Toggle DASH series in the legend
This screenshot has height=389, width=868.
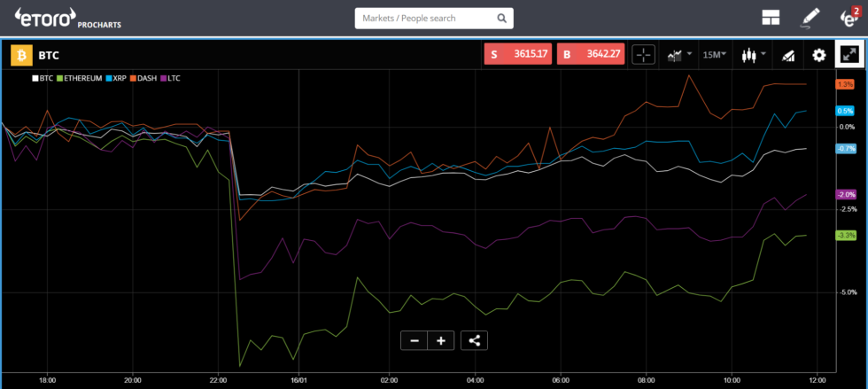145,78
